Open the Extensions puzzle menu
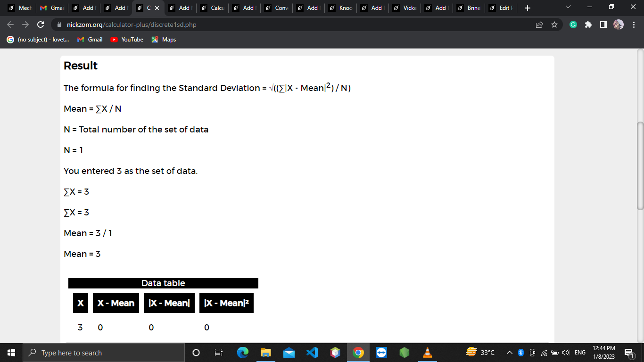Viewport: 644px width, 362px height. click(588, 25)
